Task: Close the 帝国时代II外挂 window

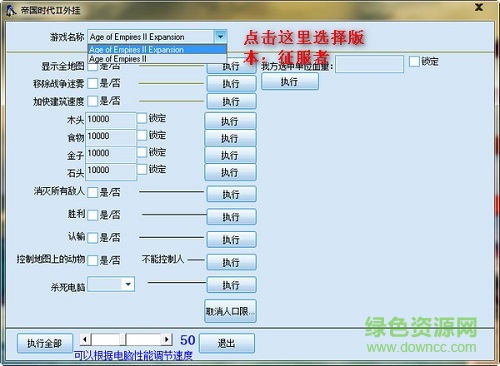Action: (x=479, y=7)
